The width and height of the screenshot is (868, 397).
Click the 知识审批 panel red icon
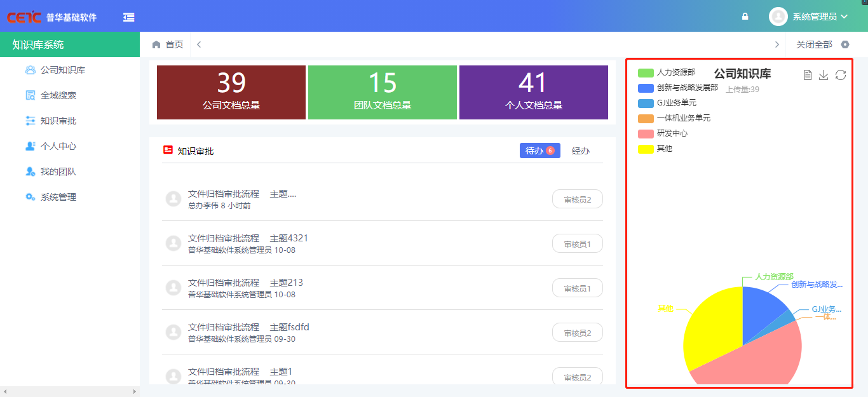[x=168, y=151]
